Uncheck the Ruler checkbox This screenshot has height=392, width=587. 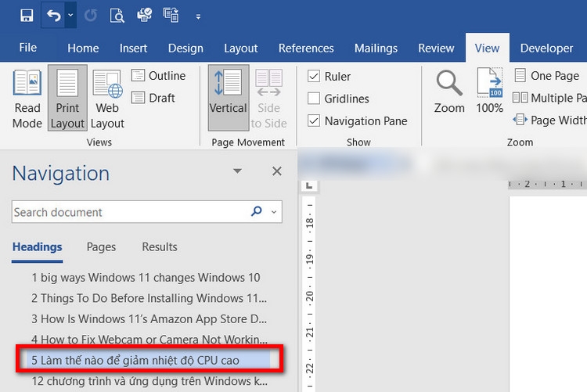click(x=314, y=77)
